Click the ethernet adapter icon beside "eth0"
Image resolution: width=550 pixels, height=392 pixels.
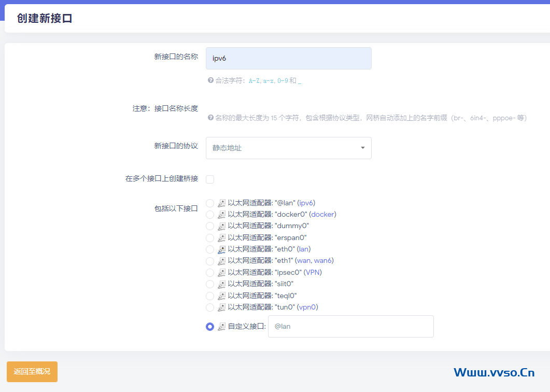(x=222, y=249)
